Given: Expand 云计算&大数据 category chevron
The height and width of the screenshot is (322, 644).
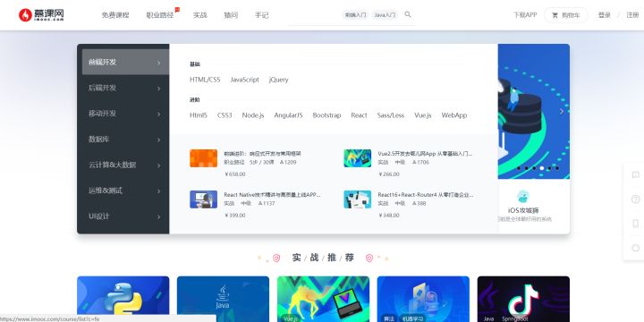Looking at the screenshot, I should point(159,165).
